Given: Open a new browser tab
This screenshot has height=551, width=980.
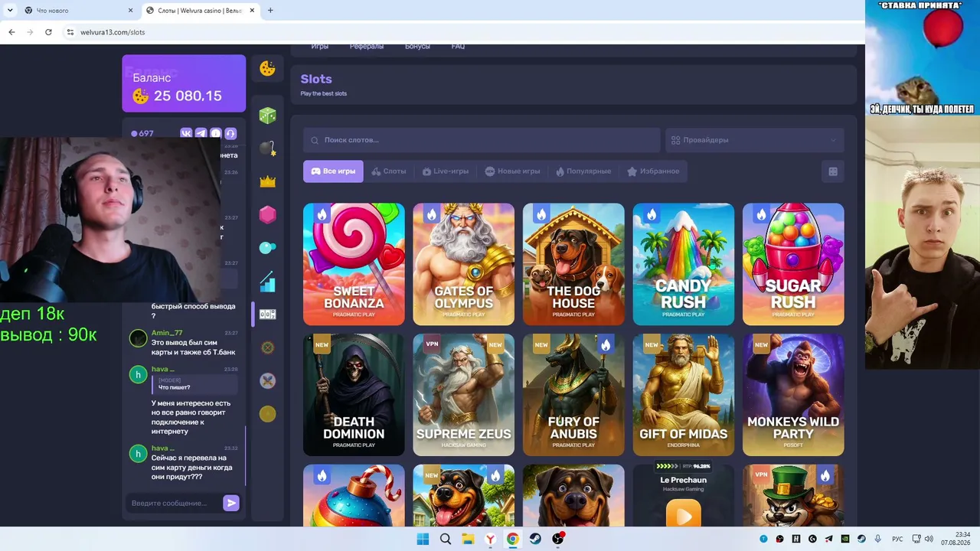Looking at the screenshot, I should 270,11.
